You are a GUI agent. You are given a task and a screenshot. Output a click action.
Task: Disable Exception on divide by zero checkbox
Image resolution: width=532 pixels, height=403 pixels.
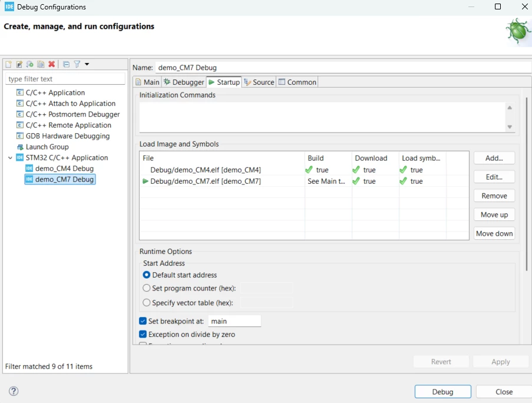click(143, 334)
